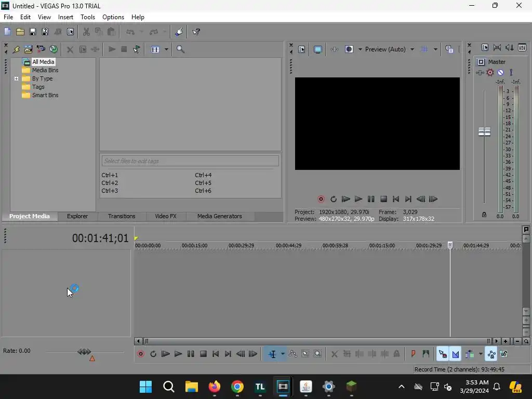
Task: Click the Downmix Output icon
Action: click(497, 47)
